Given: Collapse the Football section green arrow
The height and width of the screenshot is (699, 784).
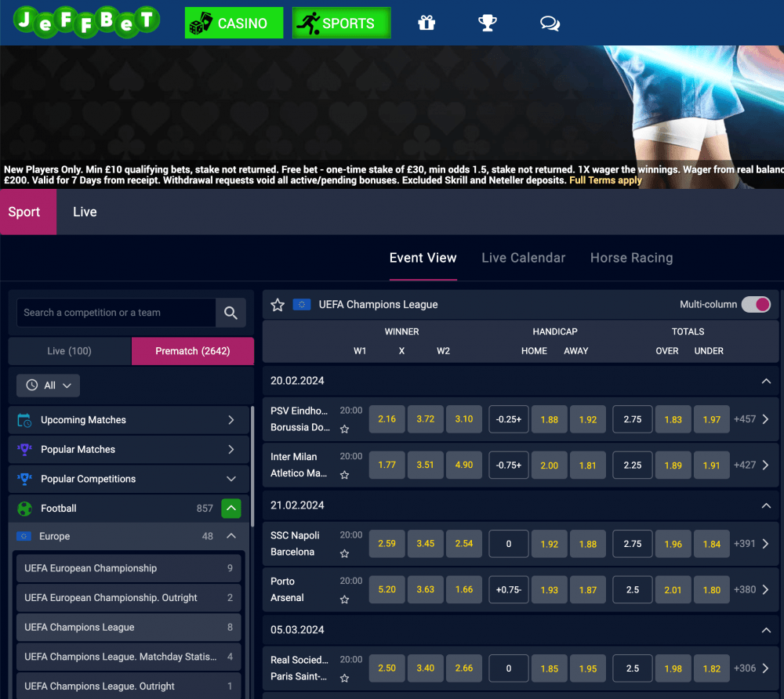Looking at the screenshot, I should pos(231,509).
